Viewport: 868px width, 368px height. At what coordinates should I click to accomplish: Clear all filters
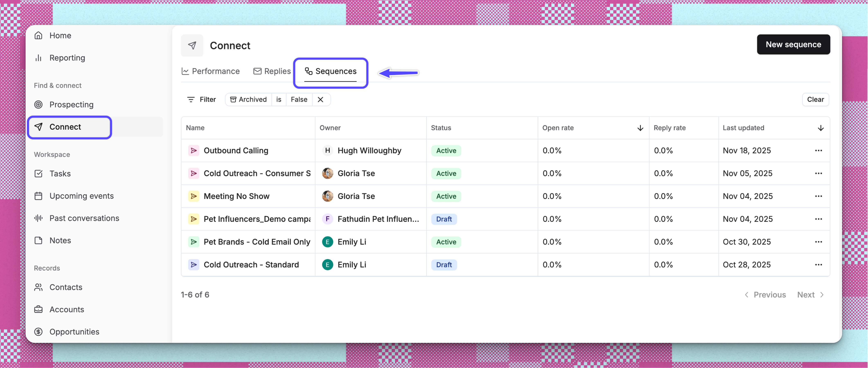tap(815, 100)
